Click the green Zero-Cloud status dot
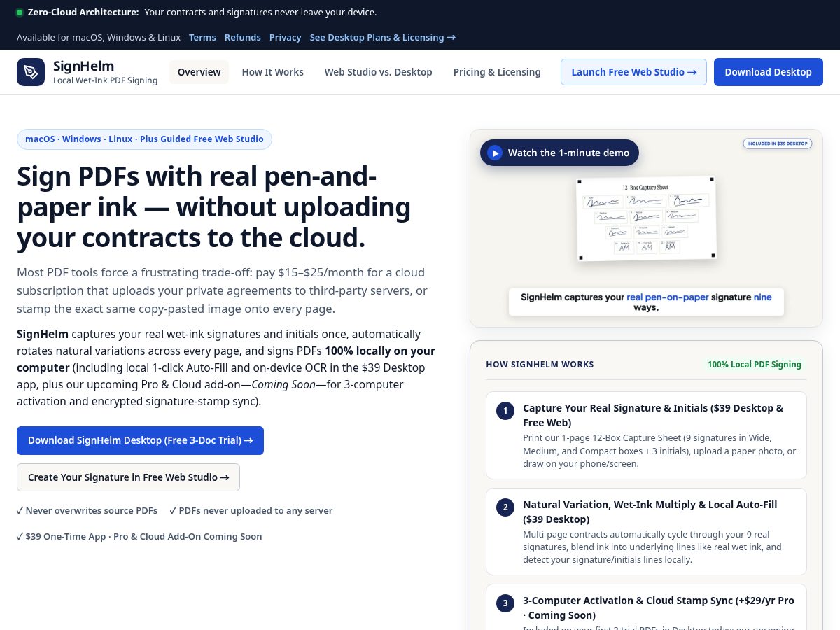The image size is (840, 630). coord(20,13)
